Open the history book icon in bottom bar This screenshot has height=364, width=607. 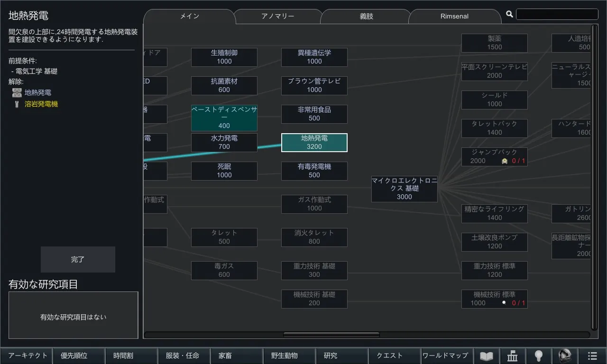[x=487, y=356]
